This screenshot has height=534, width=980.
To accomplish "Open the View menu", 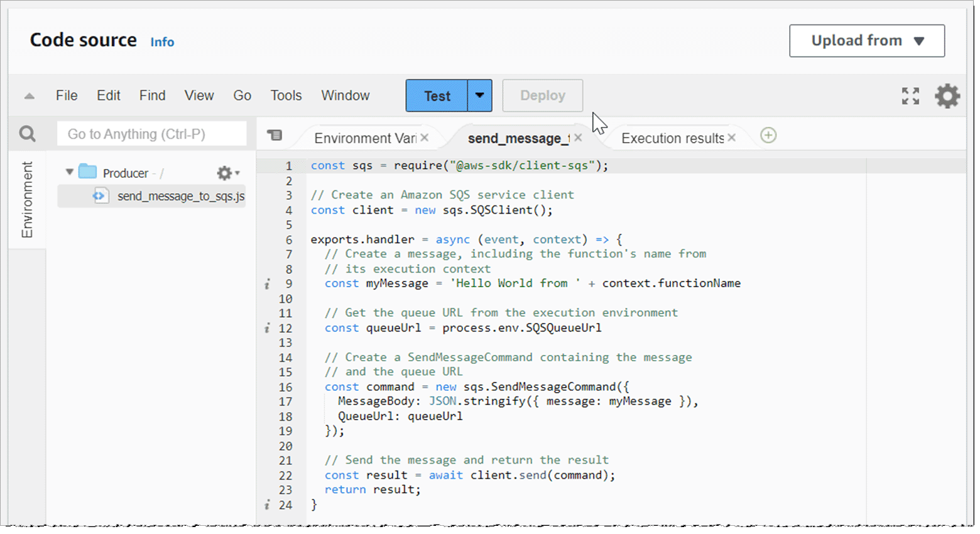I will click(199, 95).
